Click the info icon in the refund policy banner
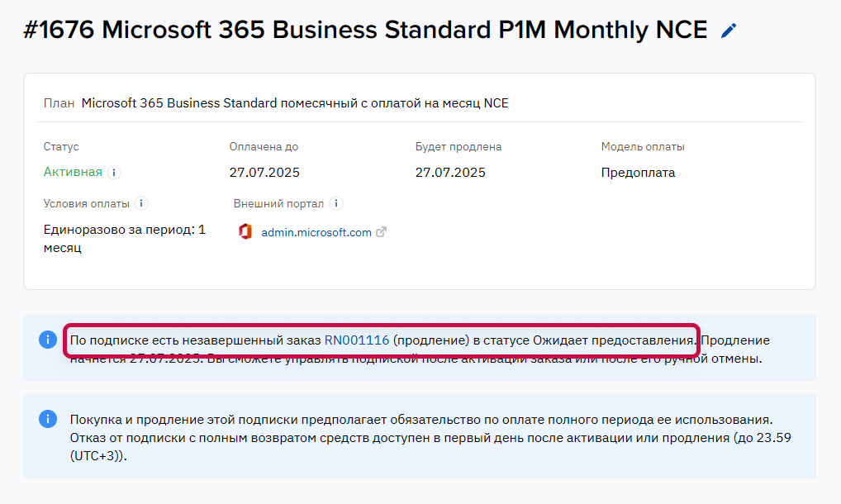The width and height of the screenshot is (841, 504). tap(47, 419)
